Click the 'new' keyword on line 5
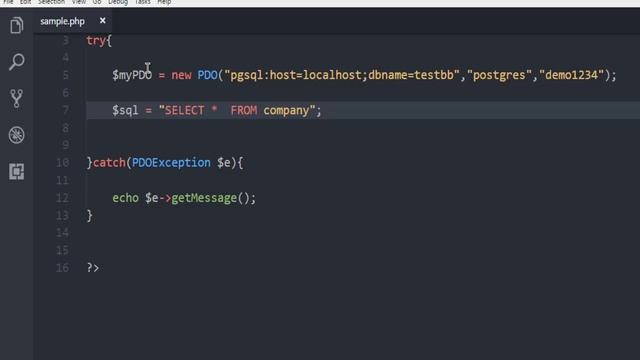 click(x=181, y=75)
